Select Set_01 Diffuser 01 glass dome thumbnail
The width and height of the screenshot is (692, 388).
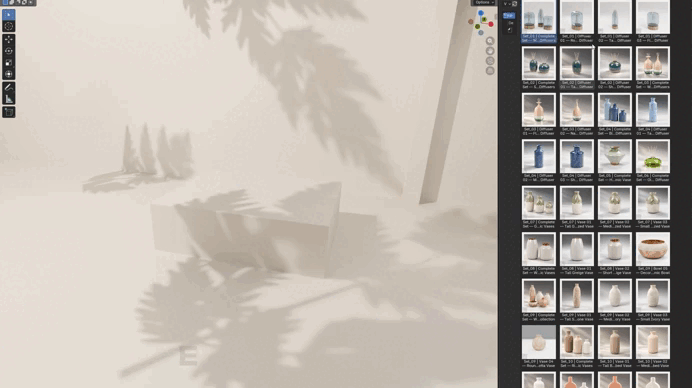point(576,21)
